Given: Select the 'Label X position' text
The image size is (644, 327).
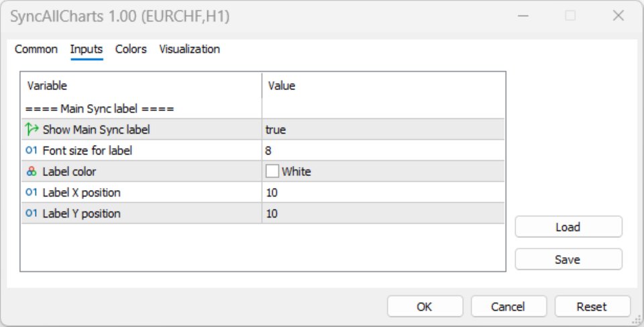Looking at the screenshot, I should (x=82, y=193).
